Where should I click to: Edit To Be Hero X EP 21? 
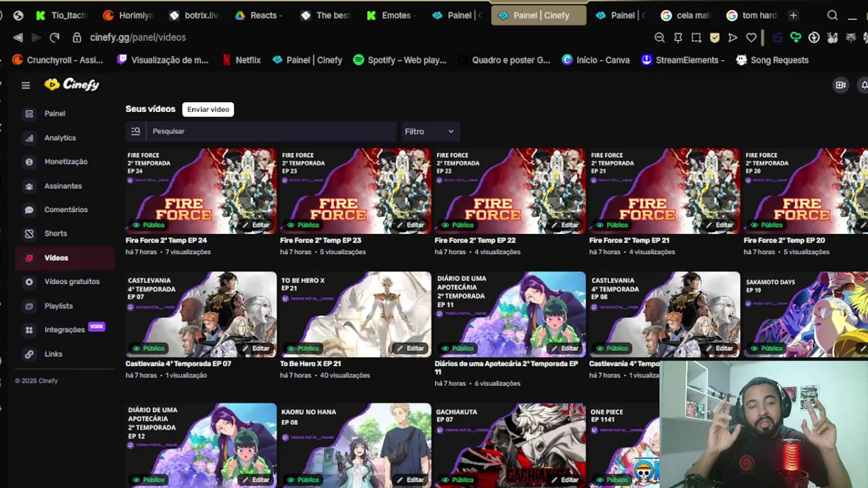coord(411,348)
